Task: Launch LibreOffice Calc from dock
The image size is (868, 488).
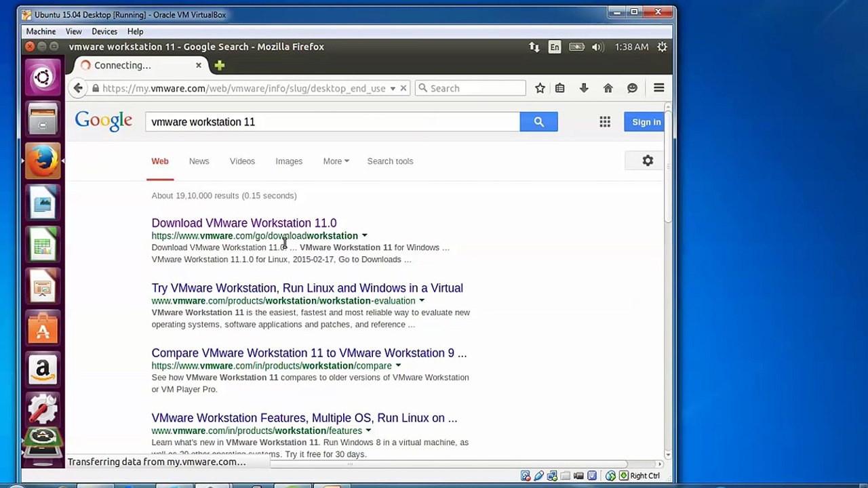Action: (43, 245)
